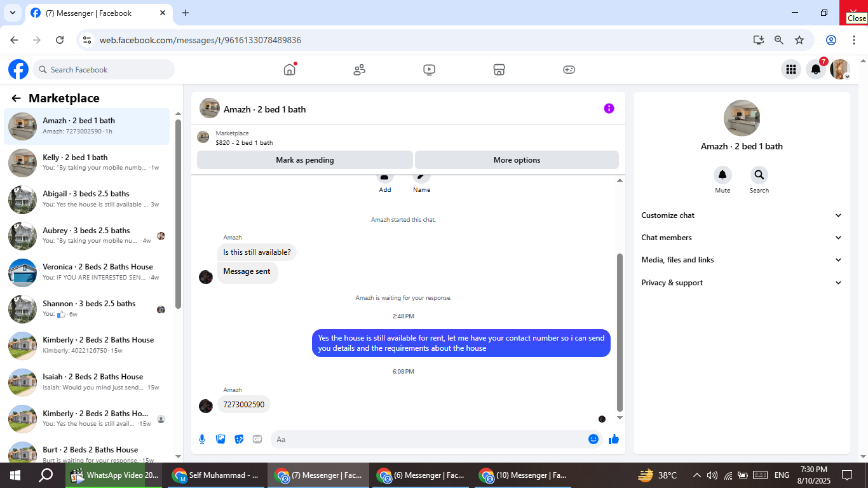Open the Windows notification center icon
The image size is (868, 488).
coord(847,475)
